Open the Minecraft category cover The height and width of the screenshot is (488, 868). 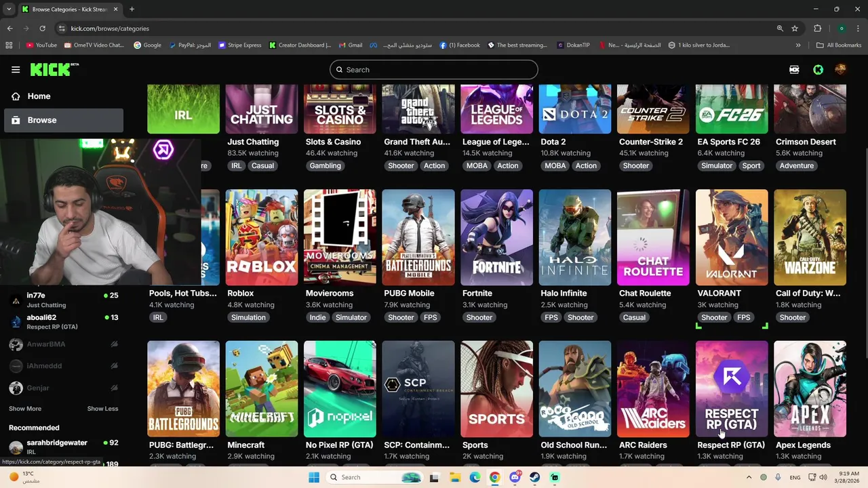tap(261, 389)
